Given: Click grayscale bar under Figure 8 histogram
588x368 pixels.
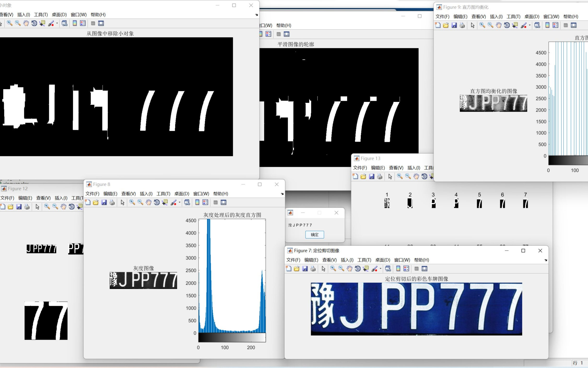Looking at the screenshot, I should pos(232,338).
